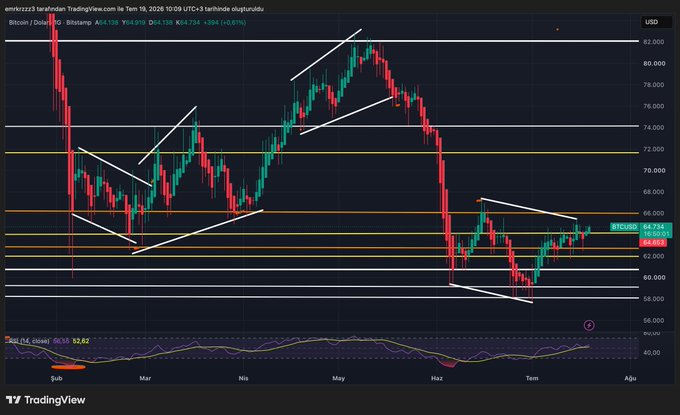Click the 70.000 price axis label
This screenshot has width=680, height=415.
pos(654,170)
